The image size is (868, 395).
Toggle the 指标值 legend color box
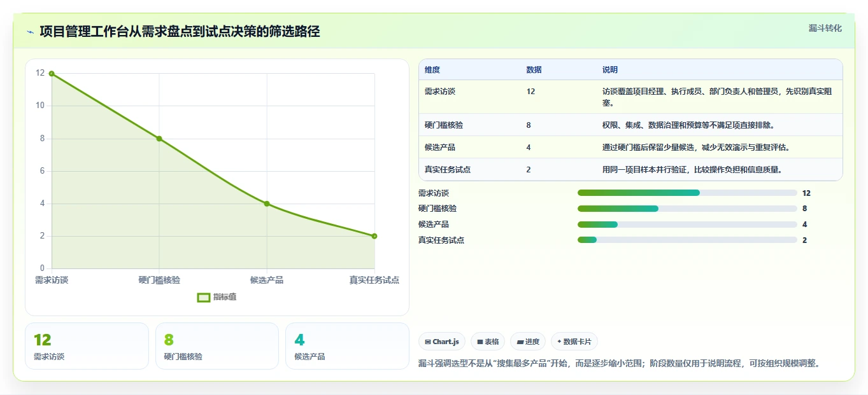click(204, 297)
